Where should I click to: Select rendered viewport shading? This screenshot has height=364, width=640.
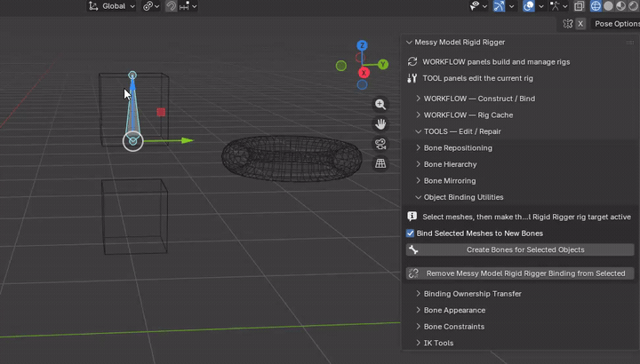pos(634,6)
